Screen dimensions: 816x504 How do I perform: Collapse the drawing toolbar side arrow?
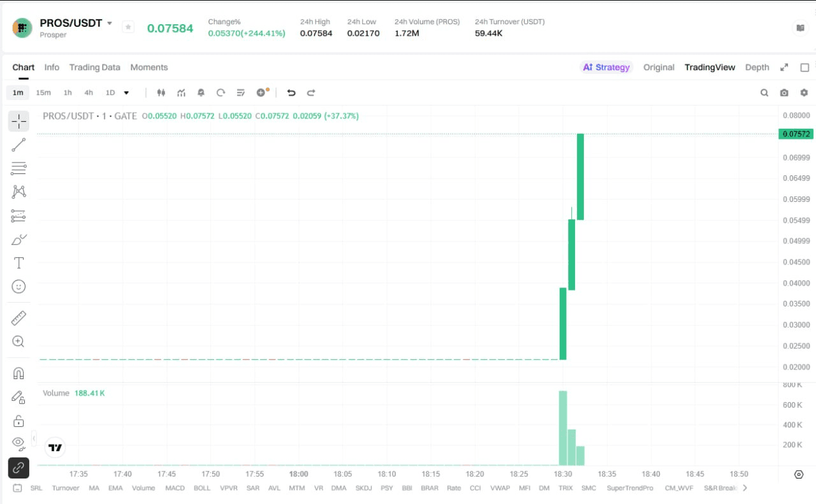click(x=34, y=438)
